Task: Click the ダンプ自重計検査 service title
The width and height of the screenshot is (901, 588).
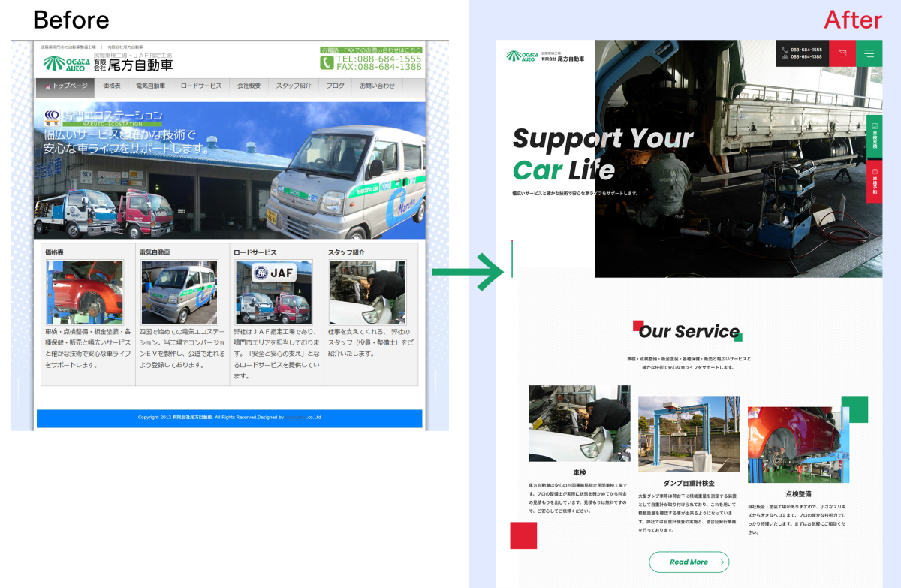Action: tap(689, 484)
